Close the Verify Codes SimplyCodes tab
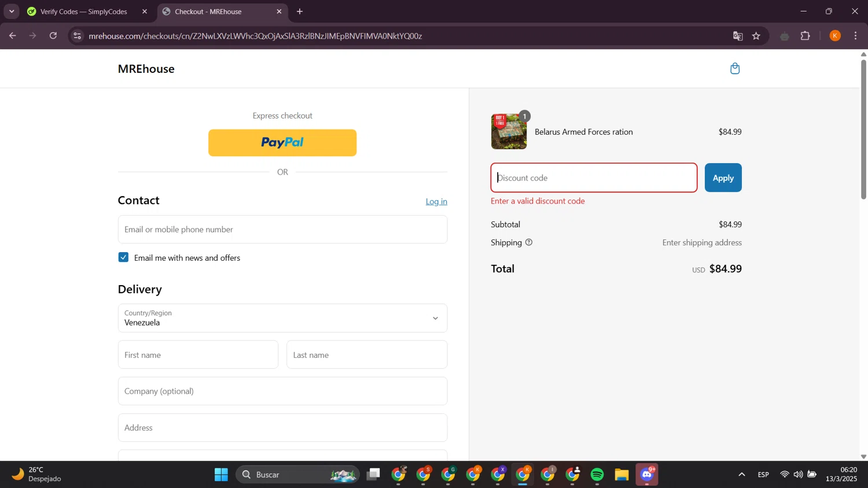868x488 pixels. coord(145,12)
